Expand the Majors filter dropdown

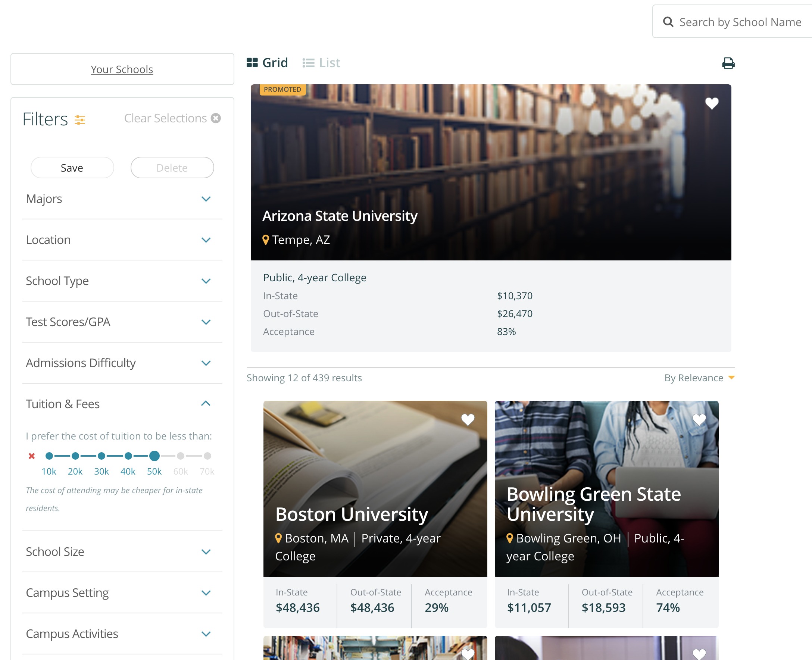tap(207, 199)
